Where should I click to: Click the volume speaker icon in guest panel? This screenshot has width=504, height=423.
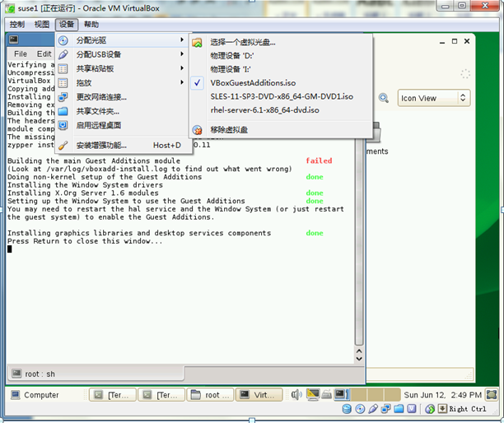(x=296, y=394)
